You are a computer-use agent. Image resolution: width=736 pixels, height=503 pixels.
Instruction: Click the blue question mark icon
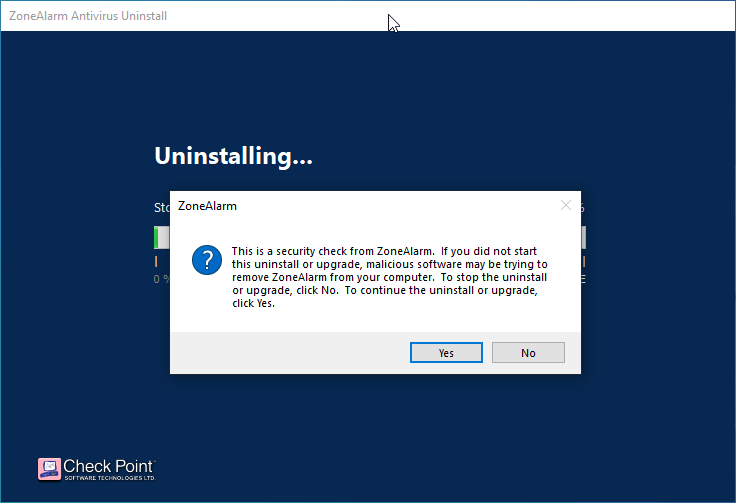click(207, 260)
